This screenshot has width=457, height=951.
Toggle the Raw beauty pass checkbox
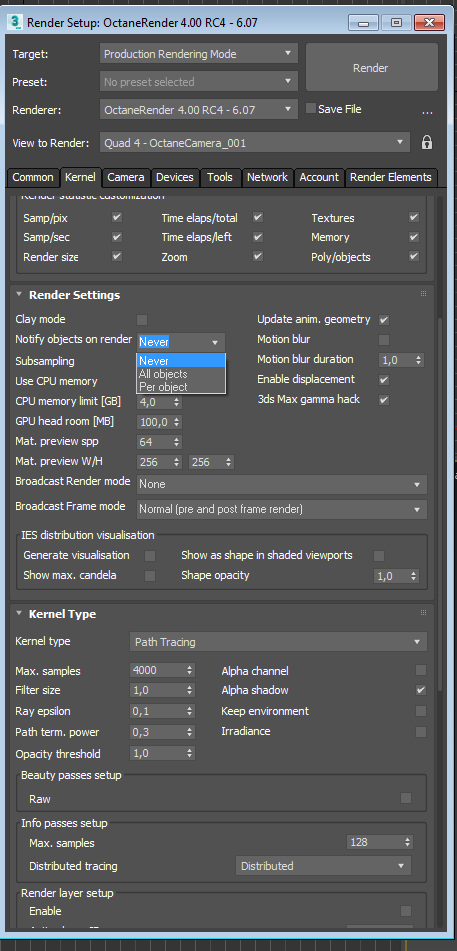tap(406, 798)
